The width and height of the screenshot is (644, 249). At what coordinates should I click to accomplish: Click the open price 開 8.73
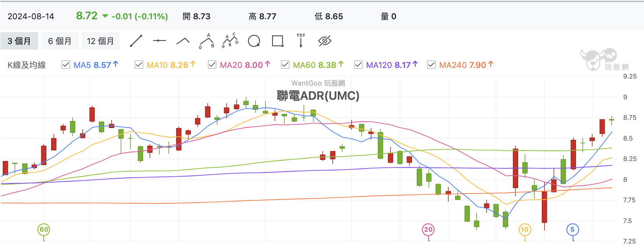point(197,16)
